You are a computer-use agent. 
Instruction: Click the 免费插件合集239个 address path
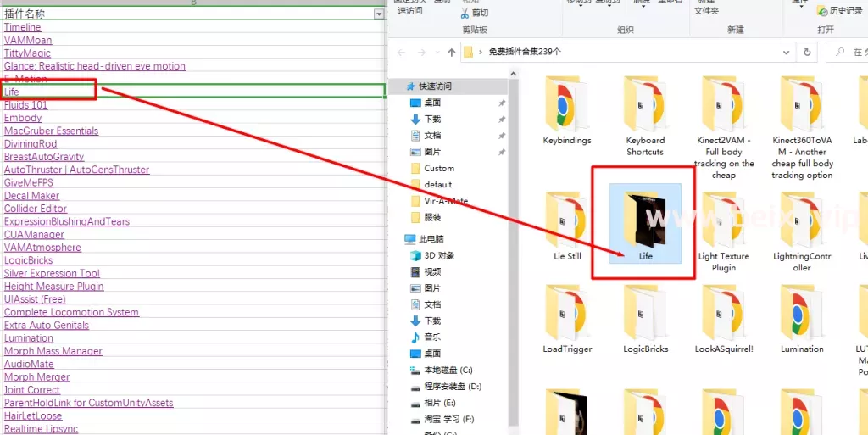[x=525, y=52]
